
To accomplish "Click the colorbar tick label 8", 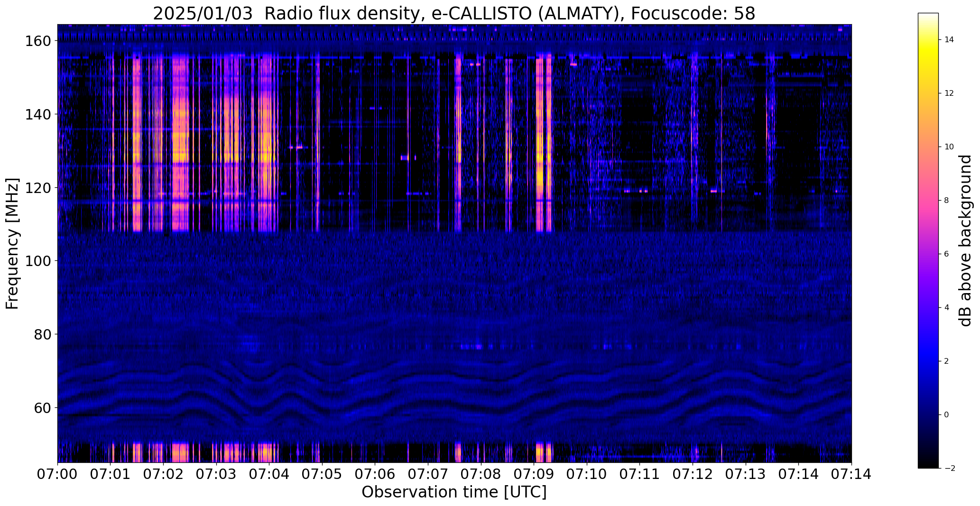I will (947, 201).
